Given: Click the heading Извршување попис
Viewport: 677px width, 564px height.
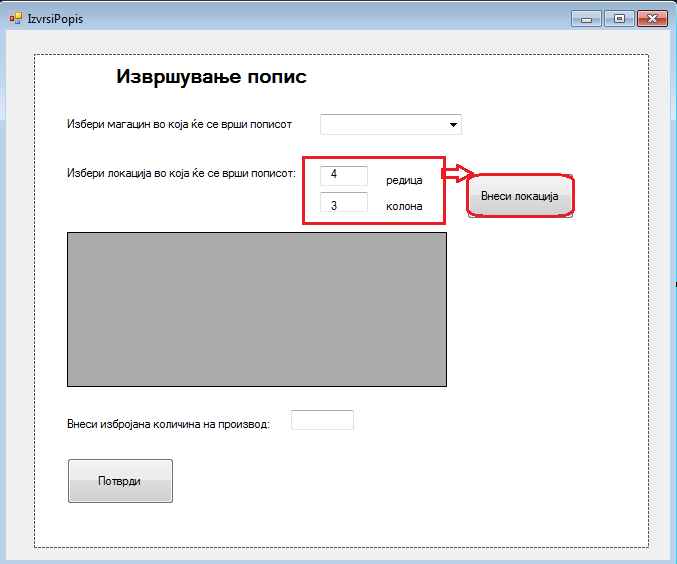Looking at the screenshot, I should point(211,77).
